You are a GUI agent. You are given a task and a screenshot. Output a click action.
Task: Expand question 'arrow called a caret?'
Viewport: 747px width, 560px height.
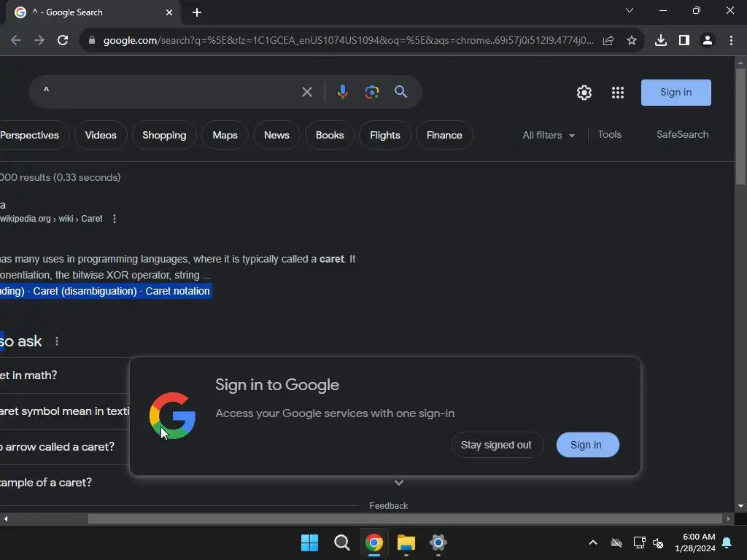click(65, 447)
